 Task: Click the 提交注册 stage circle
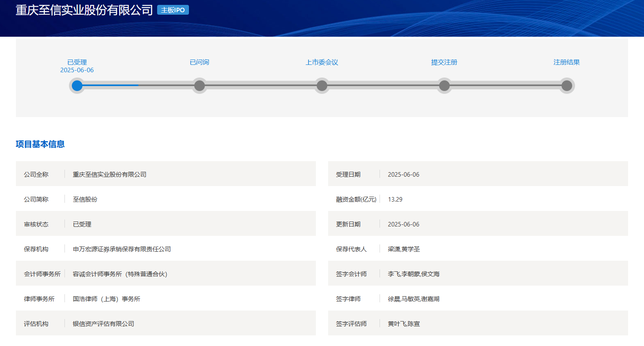(x=444, y=86)
